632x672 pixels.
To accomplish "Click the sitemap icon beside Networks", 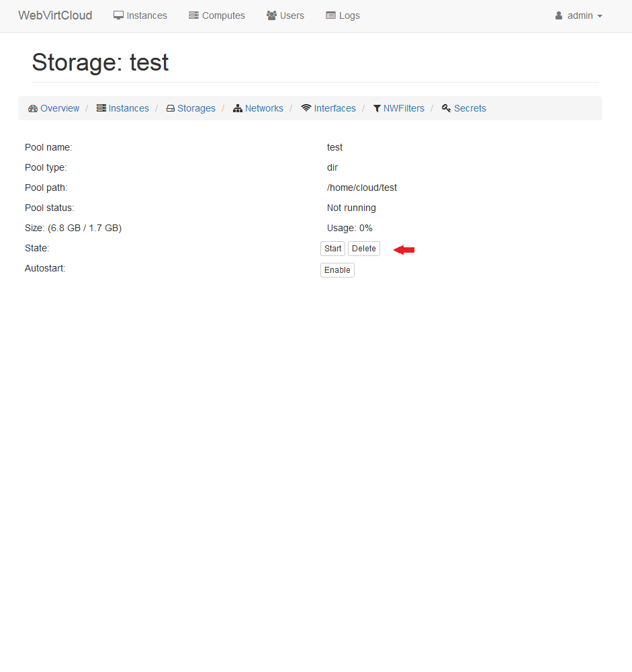I will (238, 108).
